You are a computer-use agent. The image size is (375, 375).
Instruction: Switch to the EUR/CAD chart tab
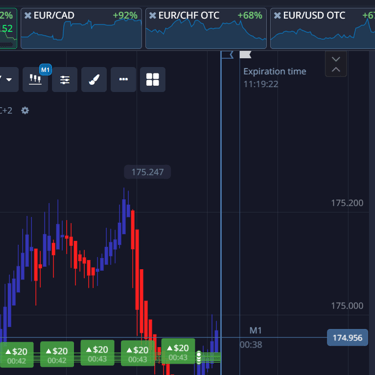point(81,29)
